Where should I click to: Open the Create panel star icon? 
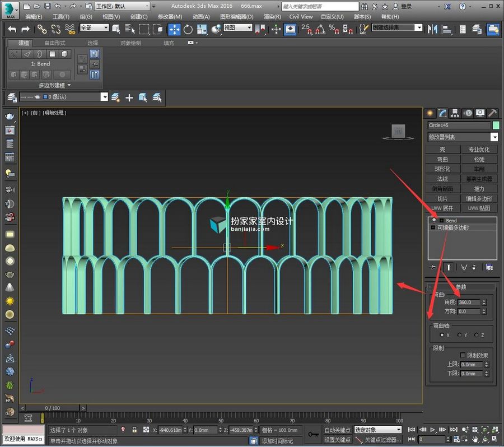430,113
